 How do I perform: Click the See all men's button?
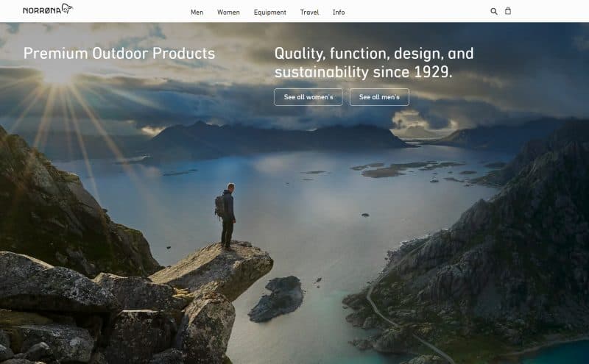pyautogui.click(x=379, y=97)
